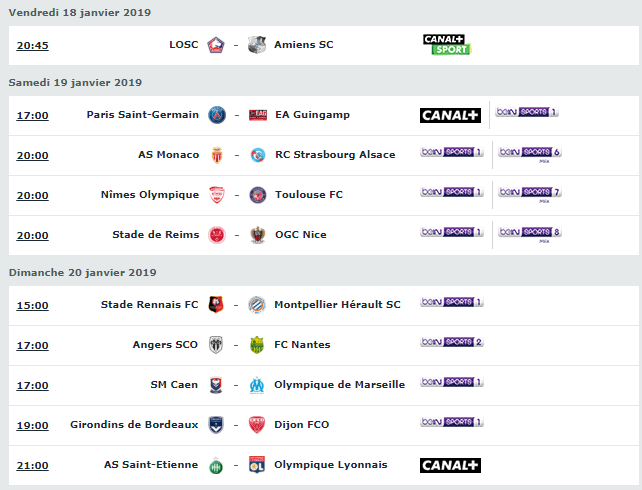Open the 19:00 Bordeaux match time link

coord(32,425)
